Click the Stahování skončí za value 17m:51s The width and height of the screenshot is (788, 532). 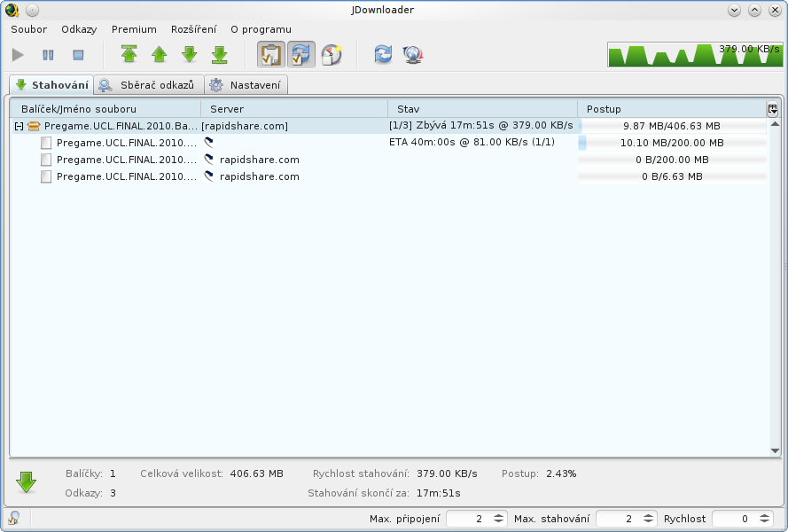click(x=438, y=493)
